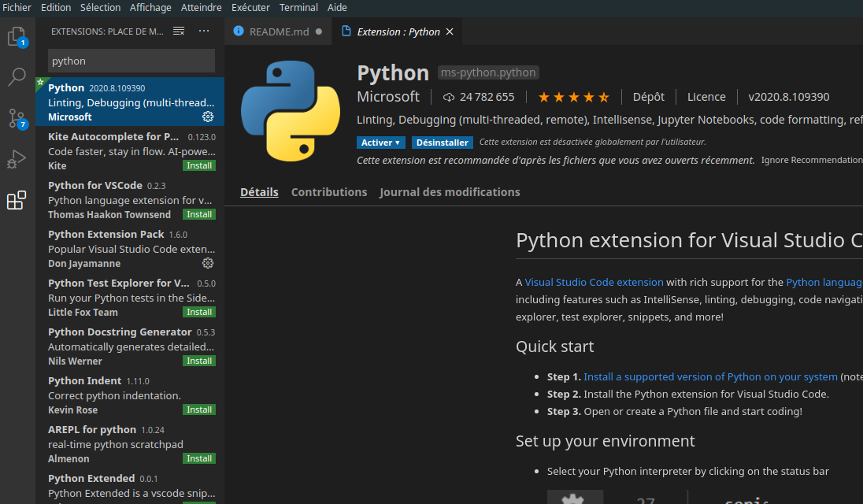Open Journal des modifications tab
Screen dimensions: 863x504
450,192
